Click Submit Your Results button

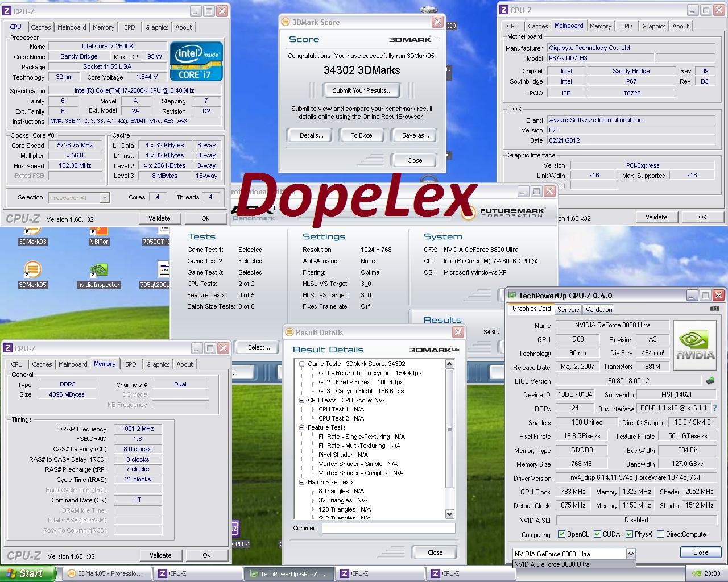[362, 90]
